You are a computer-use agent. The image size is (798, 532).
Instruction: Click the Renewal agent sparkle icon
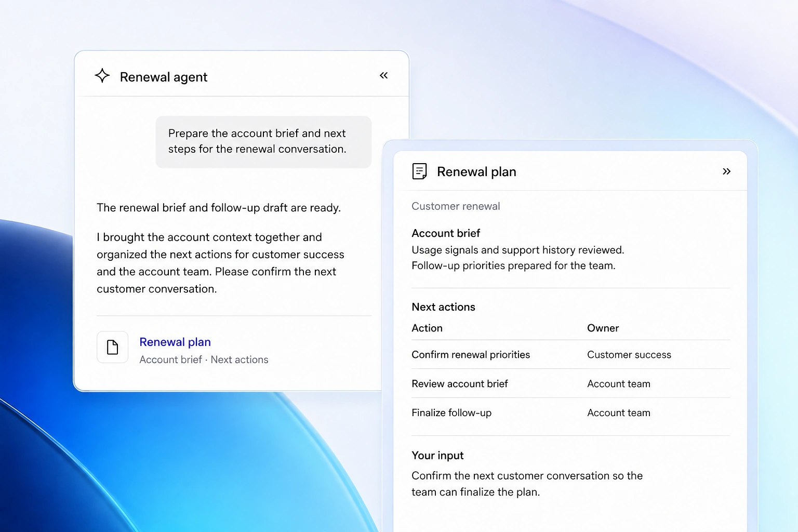pyautogui.click(x=102, y=76)
